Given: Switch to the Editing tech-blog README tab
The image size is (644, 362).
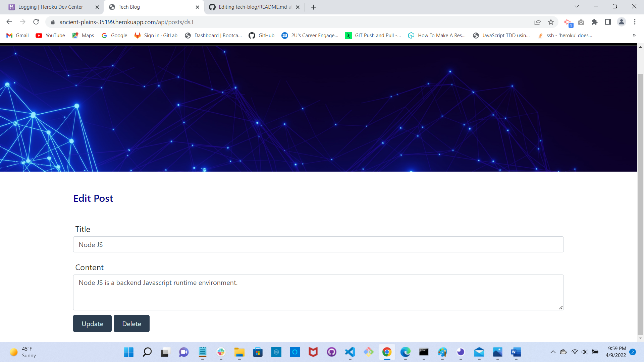Looking at the screenshot, I should coord(255,7).
